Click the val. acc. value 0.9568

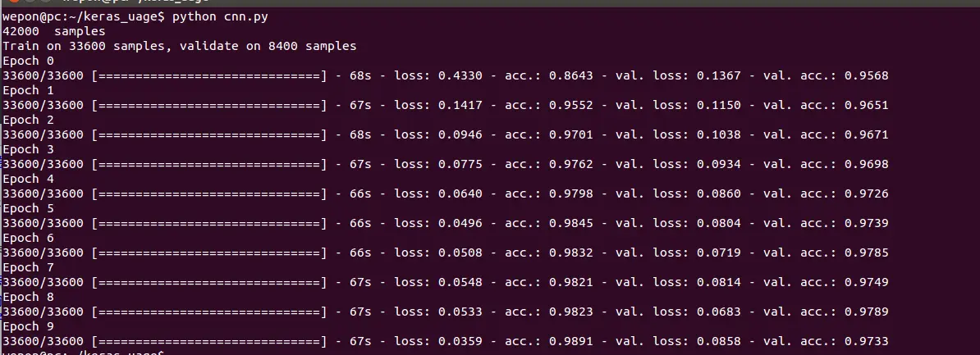866,75
